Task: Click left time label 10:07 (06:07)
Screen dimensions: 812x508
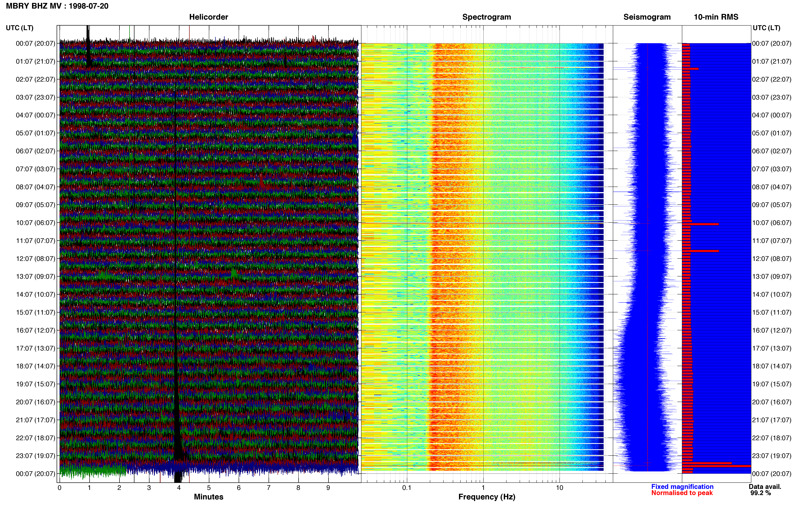Action: coord(35,223)
